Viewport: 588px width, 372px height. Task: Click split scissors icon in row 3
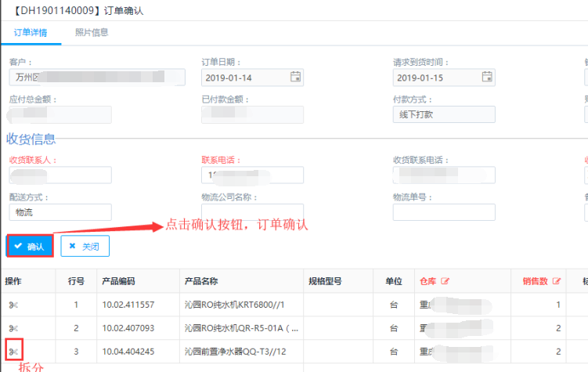tap(13, 352)
